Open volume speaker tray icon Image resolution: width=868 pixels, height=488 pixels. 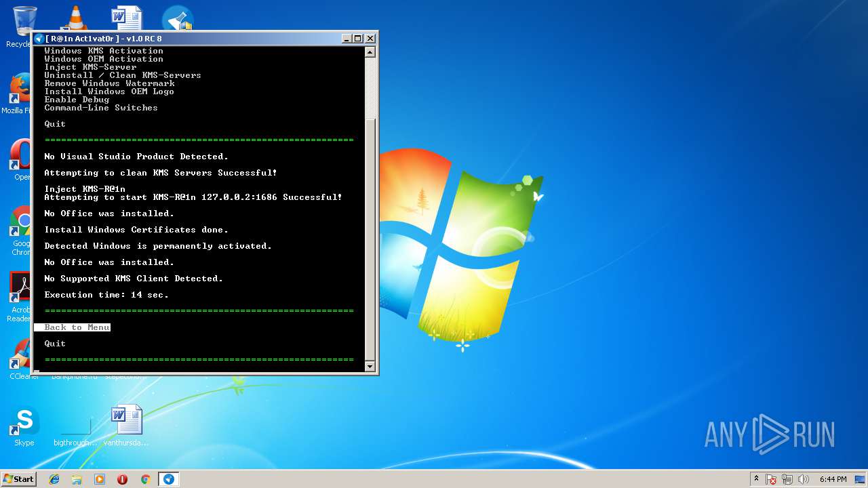click(x=804, y=479)
